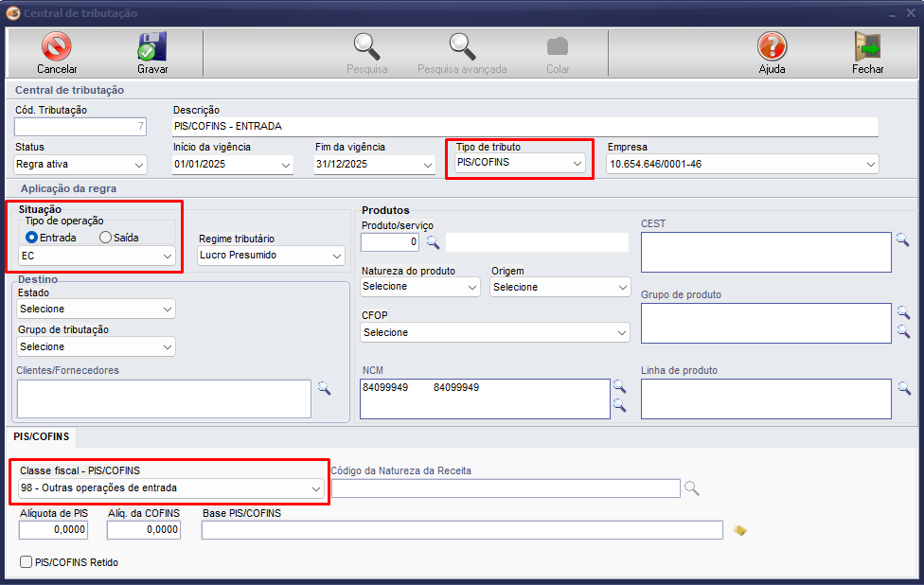Open help via the Ajuda icon
The width and height of the screenshot is (924, 585).
coord(772,47)
